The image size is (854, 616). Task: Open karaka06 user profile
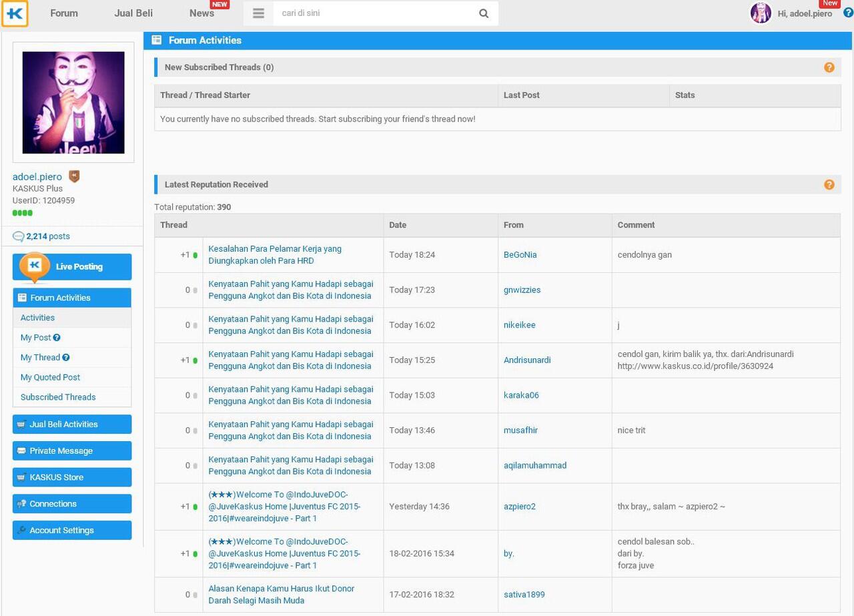point(521,395)
